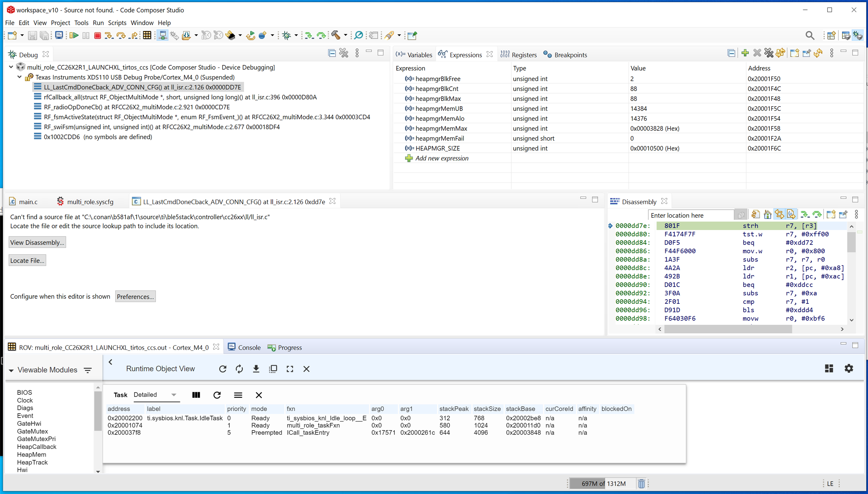868x494 pixels.
Task: Toggle the column settings icon in Task view
Action: [196, 395]
